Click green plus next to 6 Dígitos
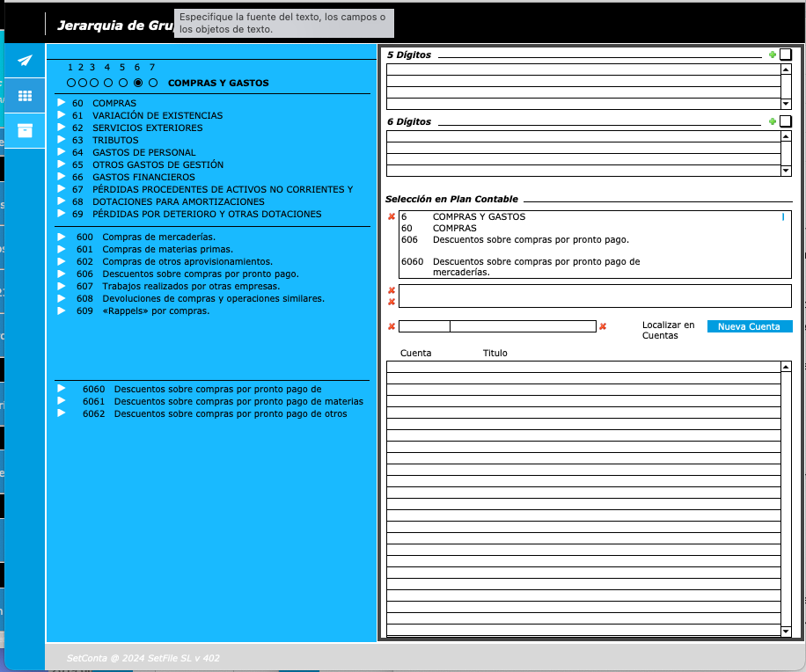 (773, 121)
